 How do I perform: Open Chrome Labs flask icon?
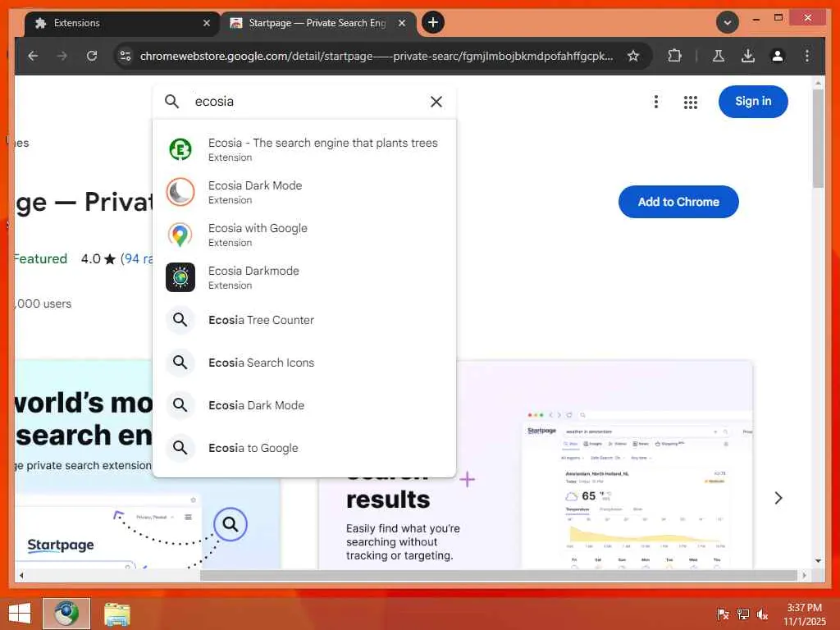click(x=719, y=56)
